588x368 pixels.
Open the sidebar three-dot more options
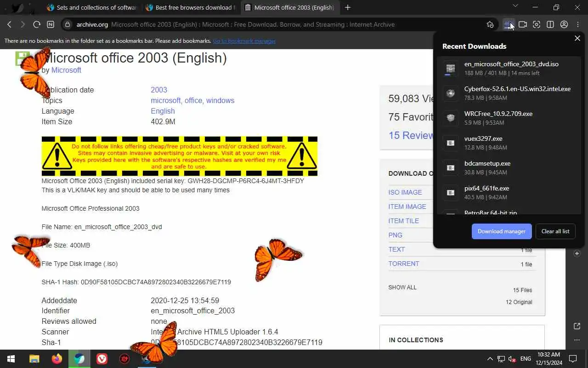[x=577, y=340]
